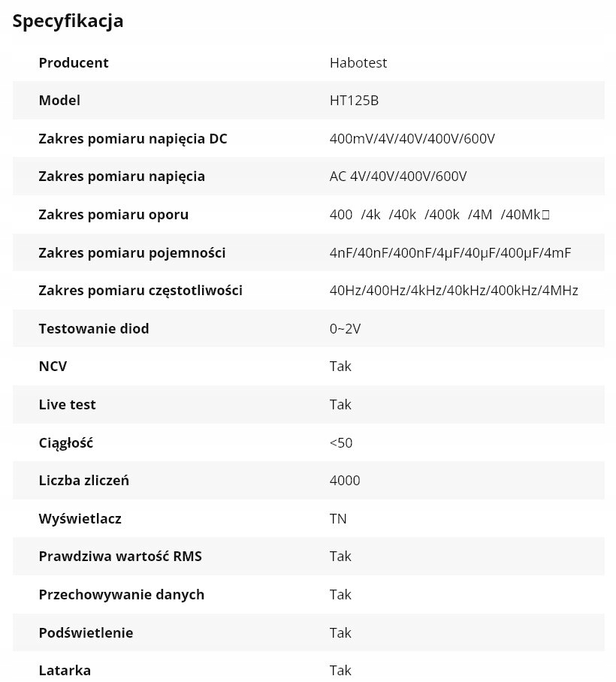This screenshot has height=682, width=616.
Task: Click the Specyfikacja heading
Action: (68, 21)
